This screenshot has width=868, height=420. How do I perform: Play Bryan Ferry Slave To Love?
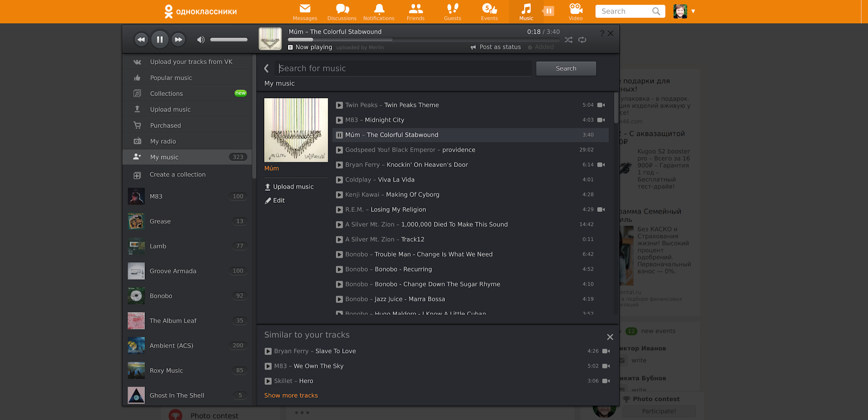(x=268, y=351)
